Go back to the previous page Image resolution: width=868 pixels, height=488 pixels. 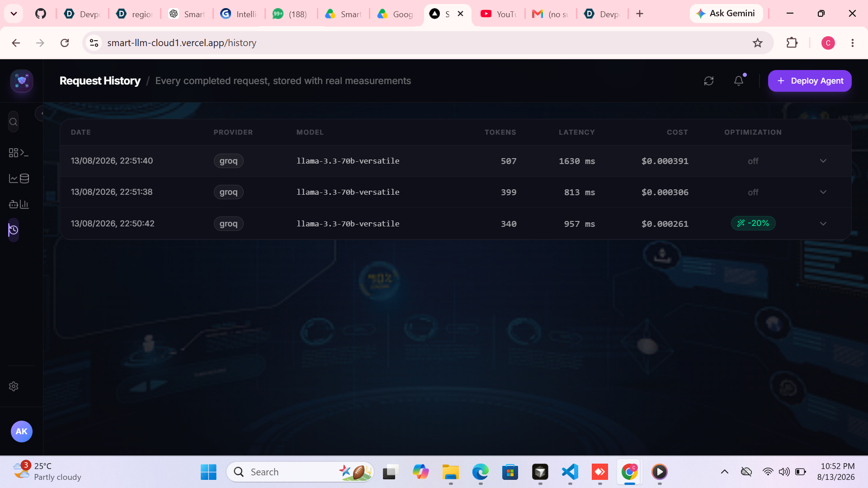[16, 43]
